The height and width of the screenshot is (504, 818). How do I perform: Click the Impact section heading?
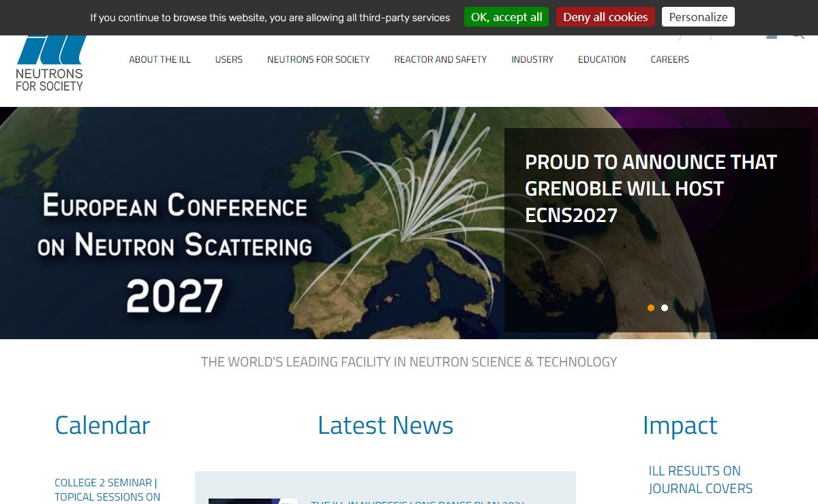tap(680, 425)
